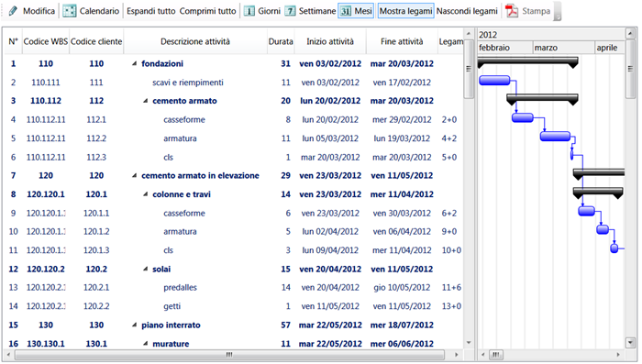The width and height of the screenshot is (642, 364).
Task: Click the febbraio month header
Action: coord(504,48)
